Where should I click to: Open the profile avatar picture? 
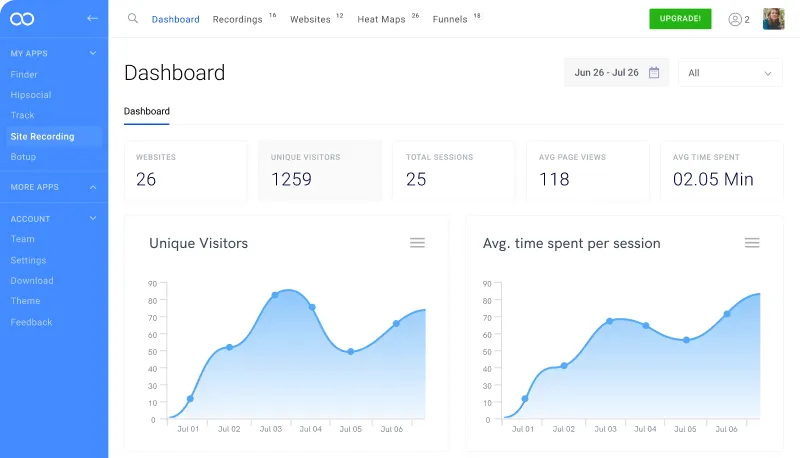pos(773,19)
